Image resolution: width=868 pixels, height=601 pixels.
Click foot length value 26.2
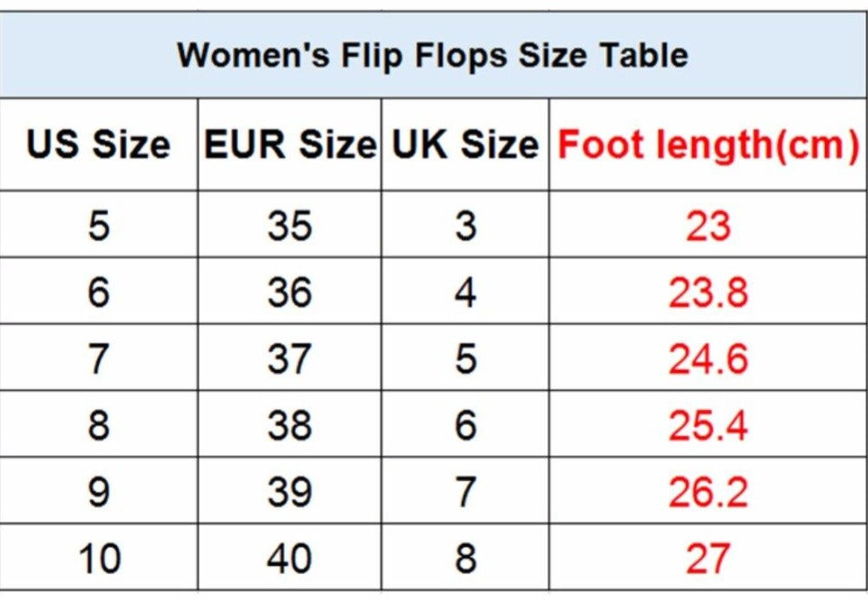[708, 491]
